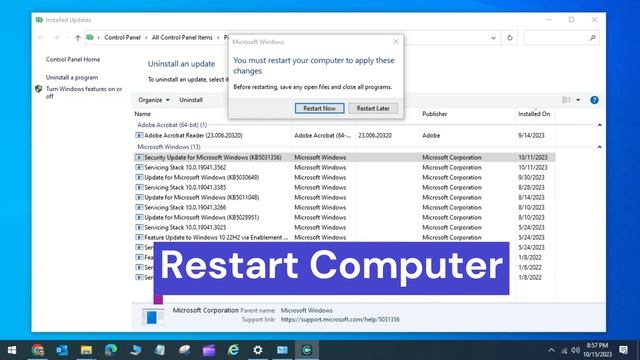Collapse the Adobe Acrobat (64-bit) group
The height and width of the screenshot is (360, 640).
coord(600,125)
